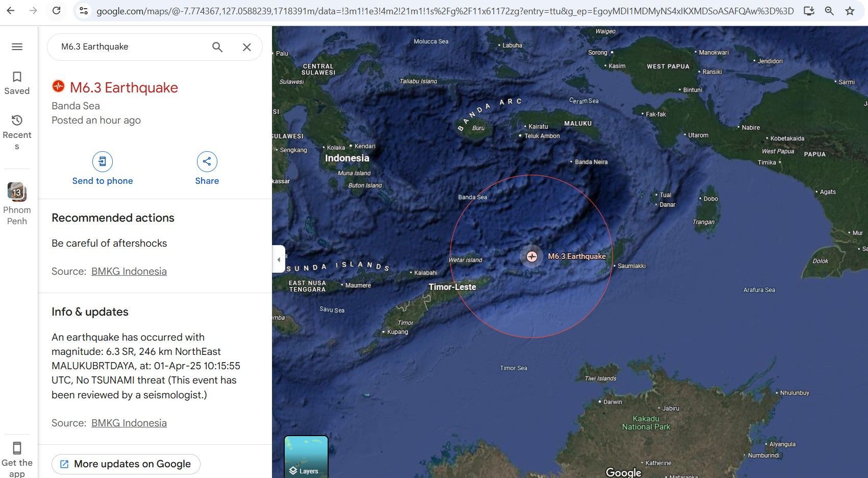The width and height of the screenshot is (868, 478).
Task: Click the Wetar Island label
Action: click(465, 260)
